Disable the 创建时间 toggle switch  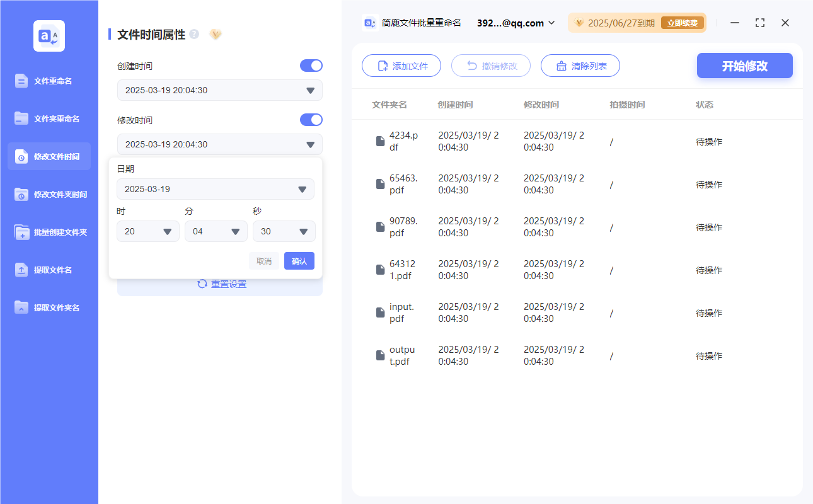point(311,66)
